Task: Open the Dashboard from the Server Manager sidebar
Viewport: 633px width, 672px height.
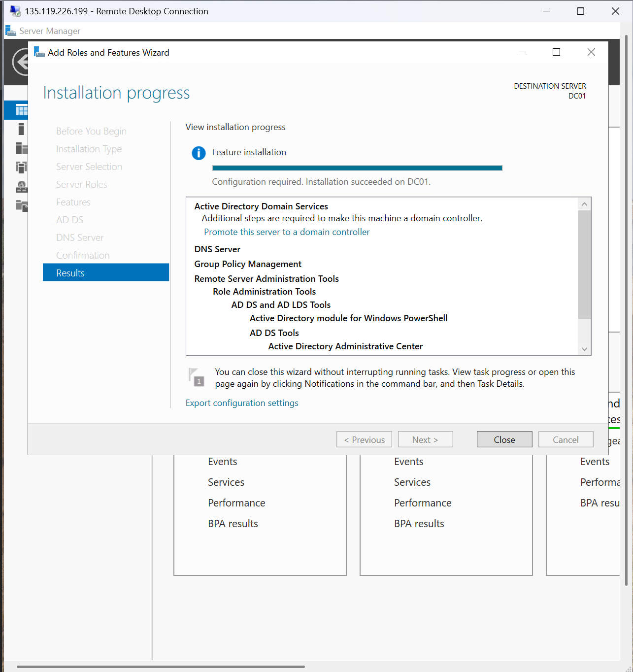Action: (x=21, y=110)
